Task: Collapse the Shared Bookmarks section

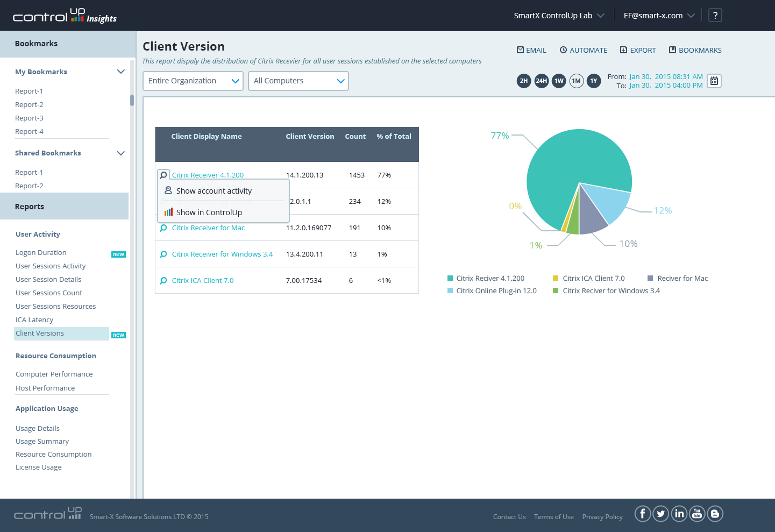Action: tap(121, 153)
